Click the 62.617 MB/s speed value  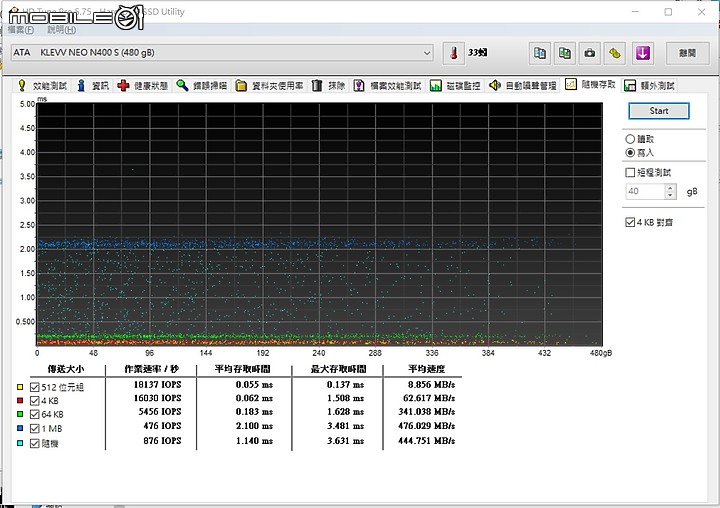(x=429, y=398)
